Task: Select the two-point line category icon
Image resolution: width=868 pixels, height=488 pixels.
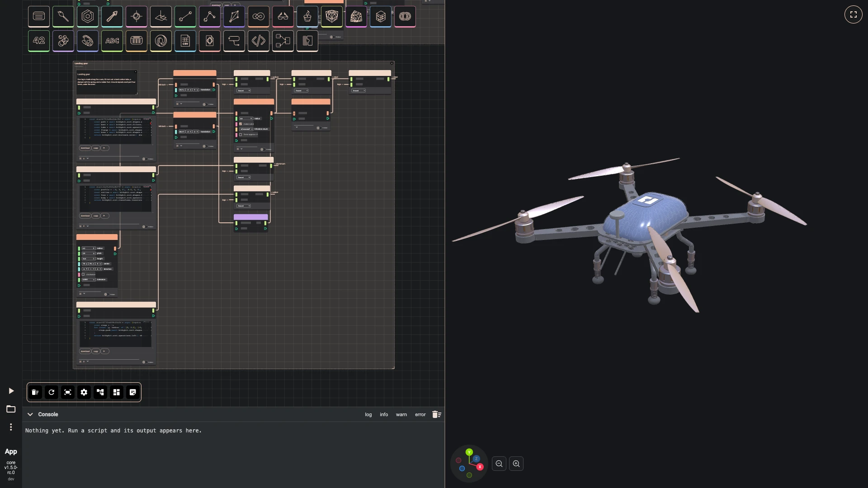Action: click(x=185, y=16)
